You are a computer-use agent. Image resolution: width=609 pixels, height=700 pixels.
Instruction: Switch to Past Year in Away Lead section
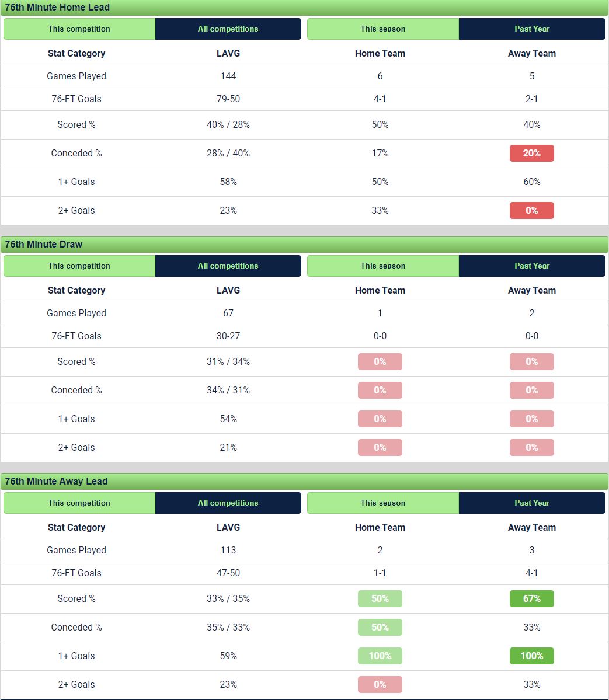click(532, 503)
